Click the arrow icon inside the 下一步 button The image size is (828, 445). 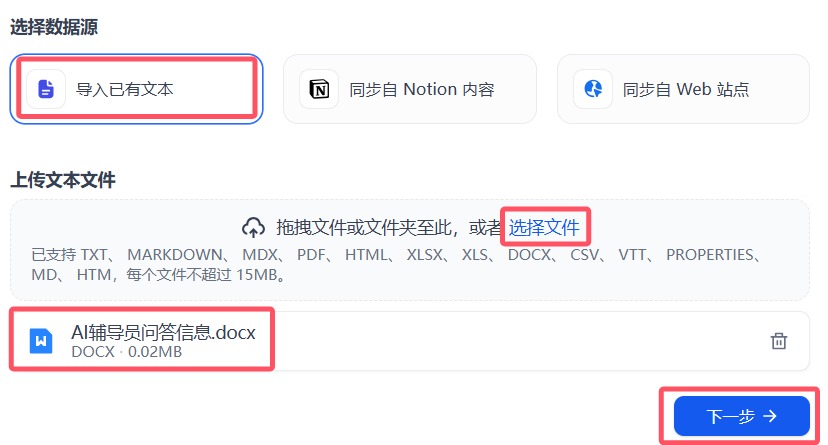pos(770,416)
